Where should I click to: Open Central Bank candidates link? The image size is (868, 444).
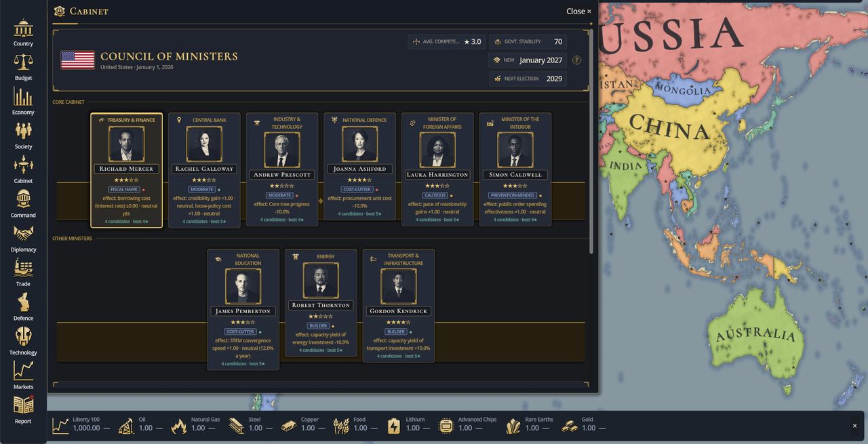pos(204,222)
